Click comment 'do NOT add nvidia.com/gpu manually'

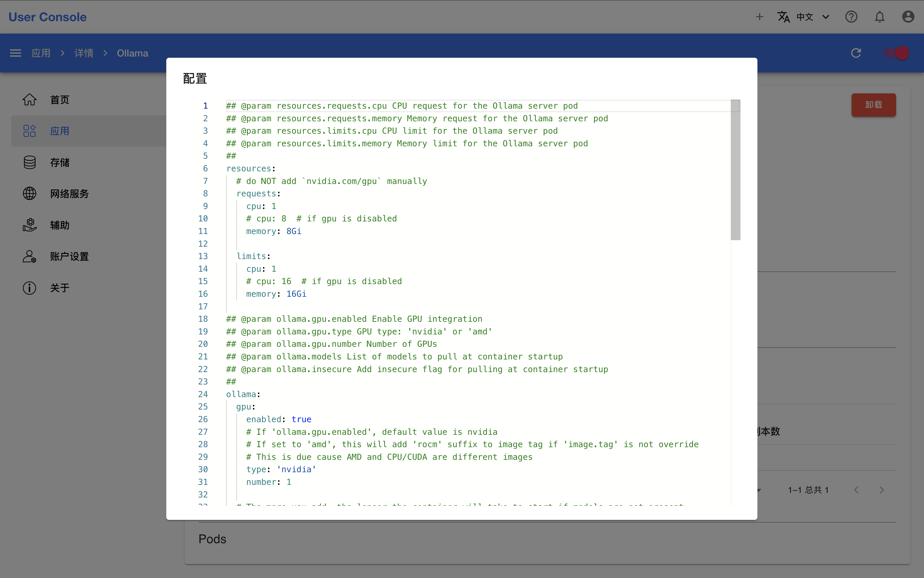click(332, 181)
